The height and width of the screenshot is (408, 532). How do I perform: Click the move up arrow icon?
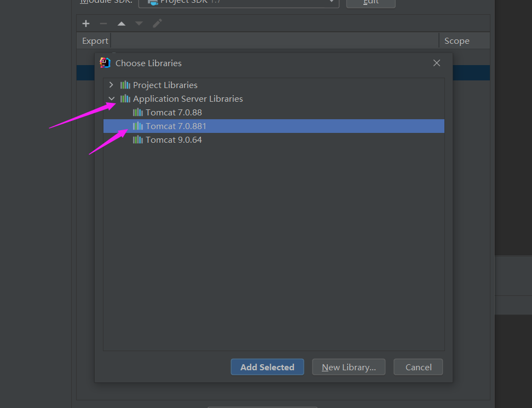122,24
